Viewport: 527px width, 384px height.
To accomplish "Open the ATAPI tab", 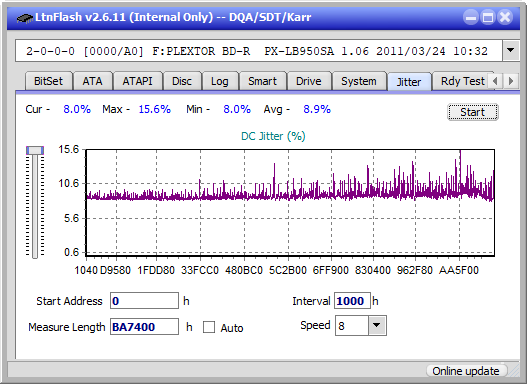I will click(137, 81).
